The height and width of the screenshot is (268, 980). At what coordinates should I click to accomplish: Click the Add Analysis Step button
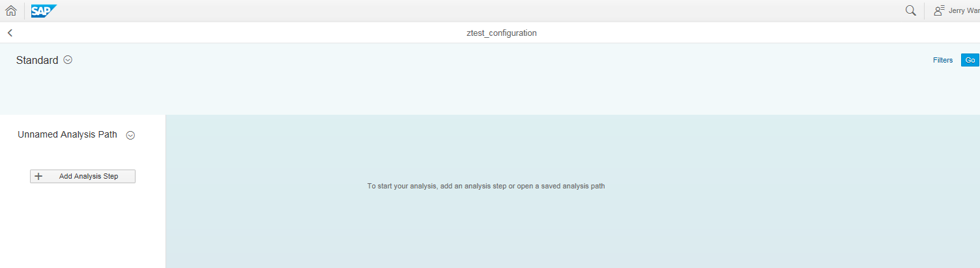click(x=83, y=176)
